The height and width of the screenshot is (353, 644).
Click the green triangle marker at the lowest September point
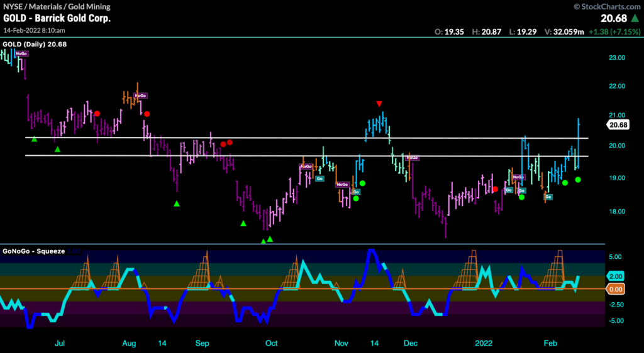pos(264,242)
